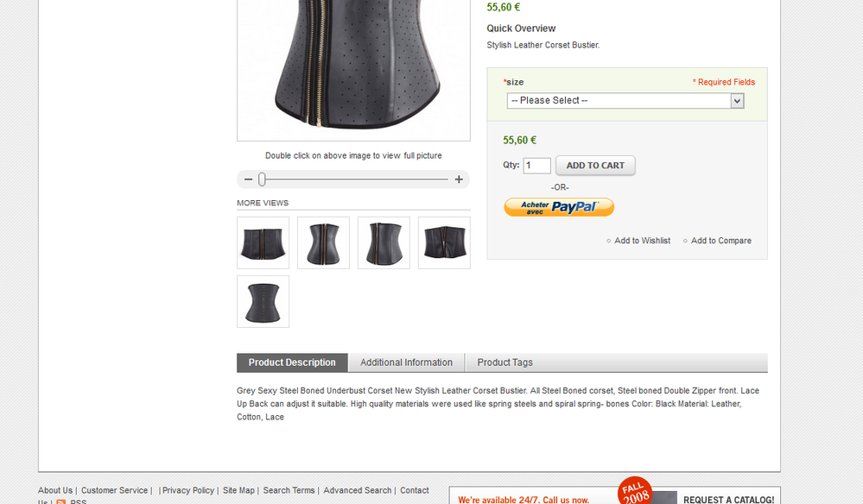This screenshot has width=863, height=504.
Task: Open the size dropdown arrow
Action: 737,101
